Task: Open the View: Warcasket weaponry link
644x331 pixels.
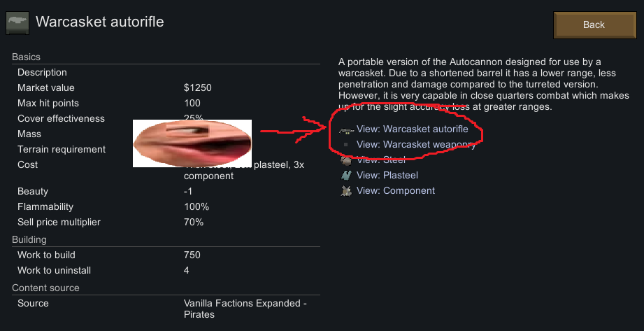Action: point(416,145)
